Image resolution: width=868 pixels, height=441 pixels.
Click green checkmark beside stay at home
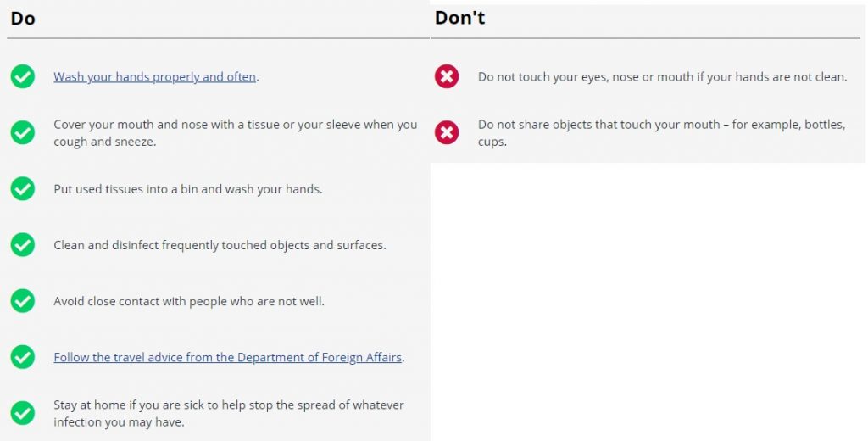(x=23, y=413)
